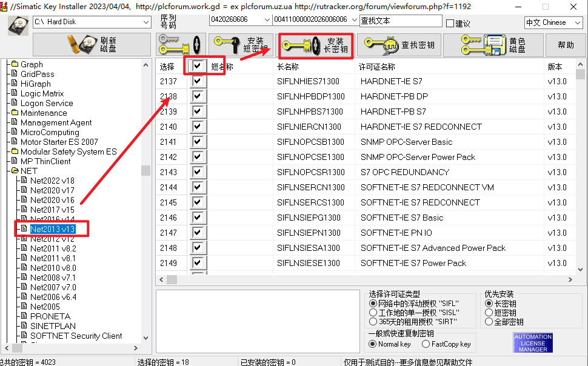The height and width of the screenshot is (366, 588).
Task: Click the install short key button
Action: 241,44
